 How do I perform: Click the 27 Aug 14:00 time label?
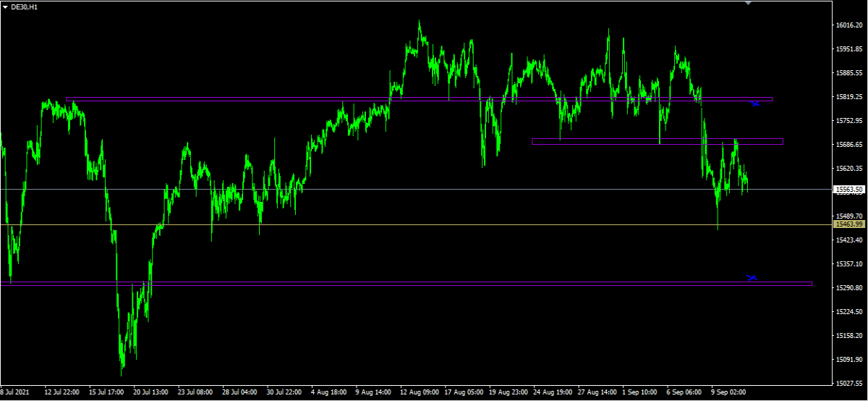pyautogui.click(x=597, y=392)
